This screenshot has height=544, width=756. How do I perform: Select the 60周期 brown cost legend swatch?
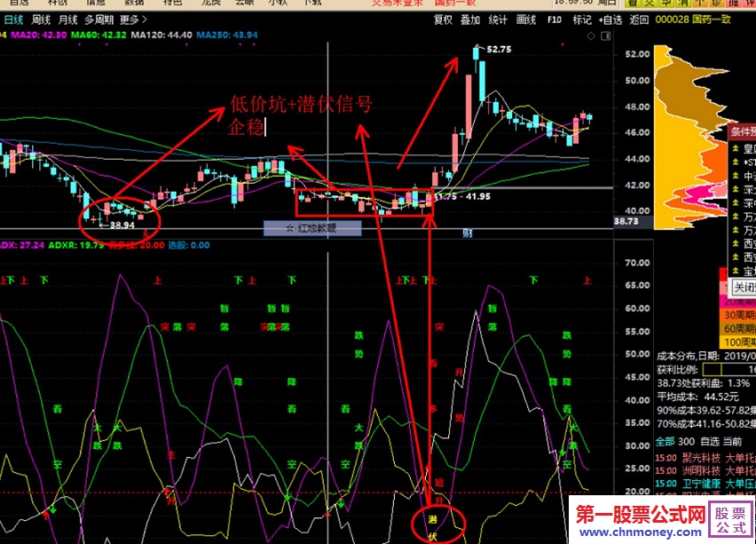[737, 328]
